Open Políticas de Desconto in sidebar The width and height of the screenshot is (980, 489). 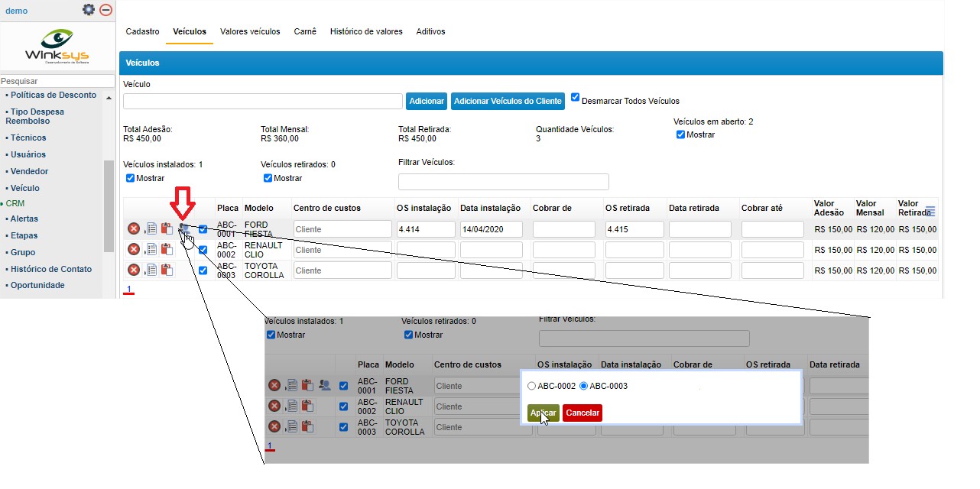(54, 95)
